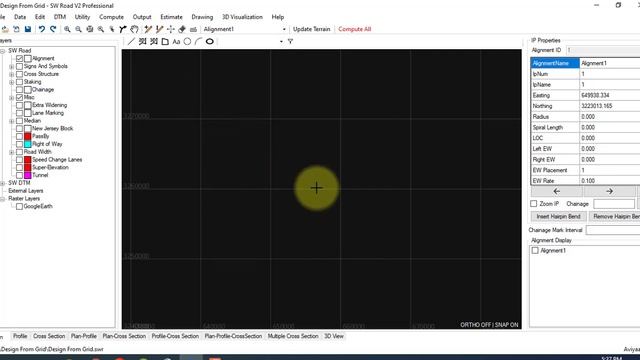Image resolution: width=640 pixels, height=360 pixels.
Task: Click the new document icon beside Save
Action: click(x=16, y=29)
